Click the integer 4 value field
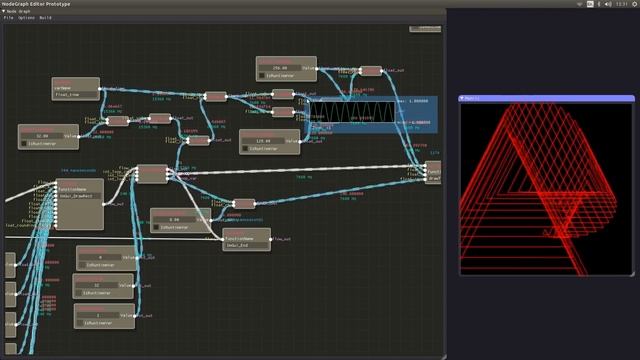The width and height of the screenshot is (640, 360). 100,258
